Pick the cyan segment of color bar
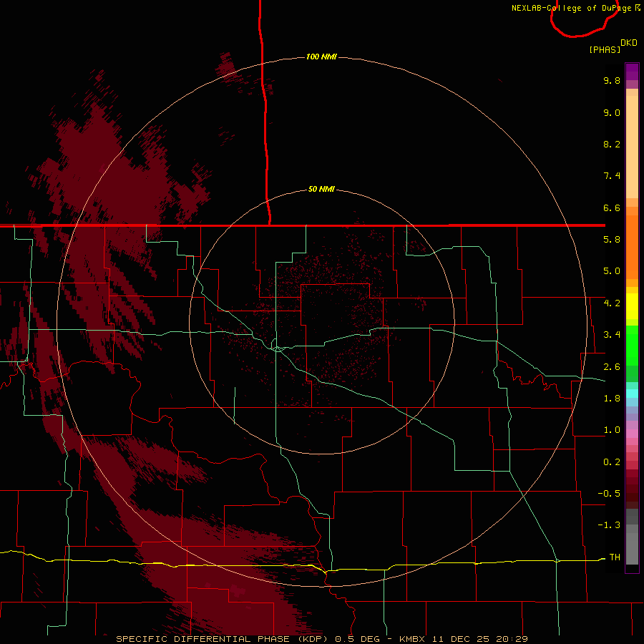The width and height of the screenshot is (644, 644). tap(632, 394)
